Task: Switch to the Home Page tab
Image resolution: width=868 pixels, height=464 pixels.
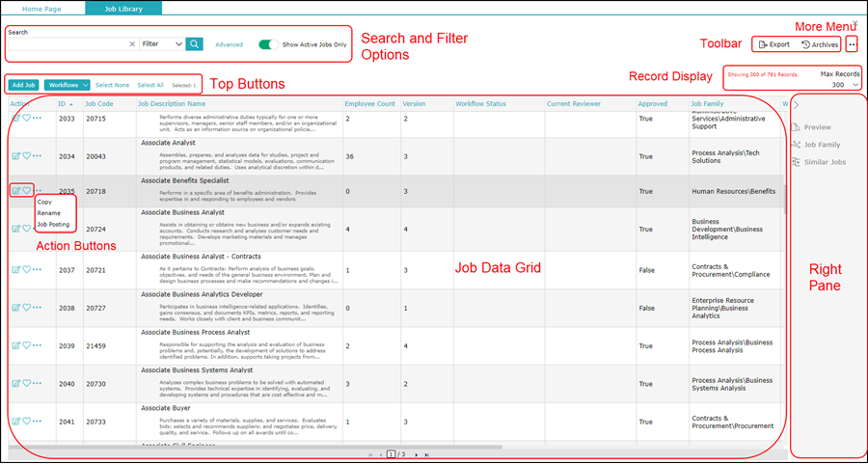Action: (43, 8)
